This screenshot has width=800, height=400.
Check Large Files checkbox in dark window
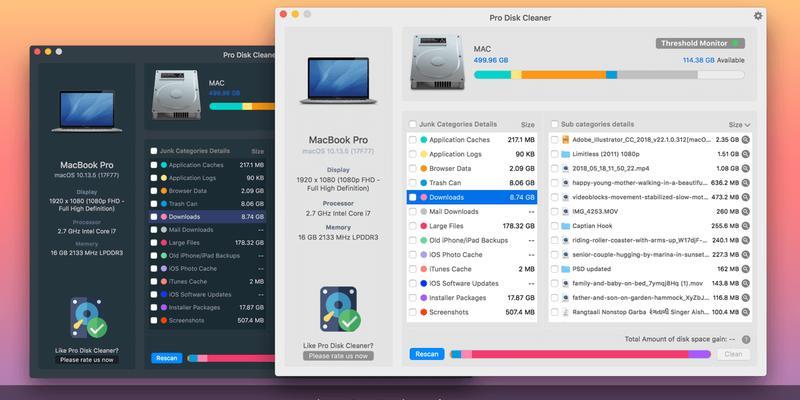pyautogui.click(x=154, y=243)
